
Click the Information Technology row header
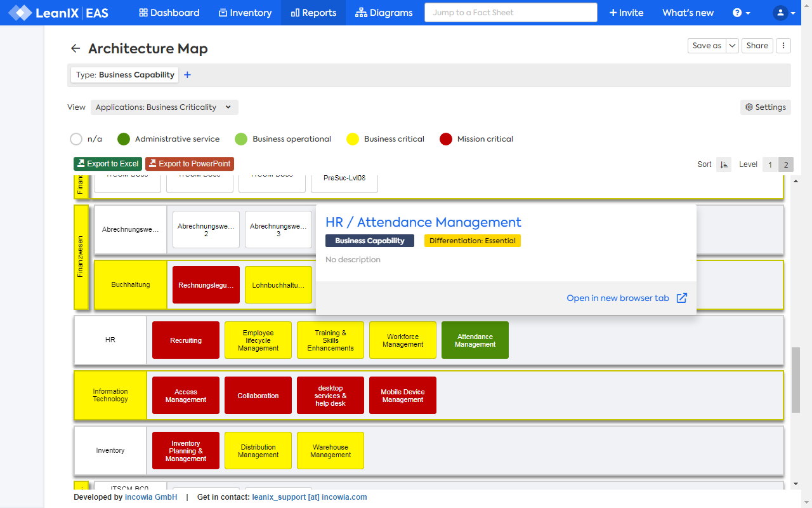[x=110, y=396]
